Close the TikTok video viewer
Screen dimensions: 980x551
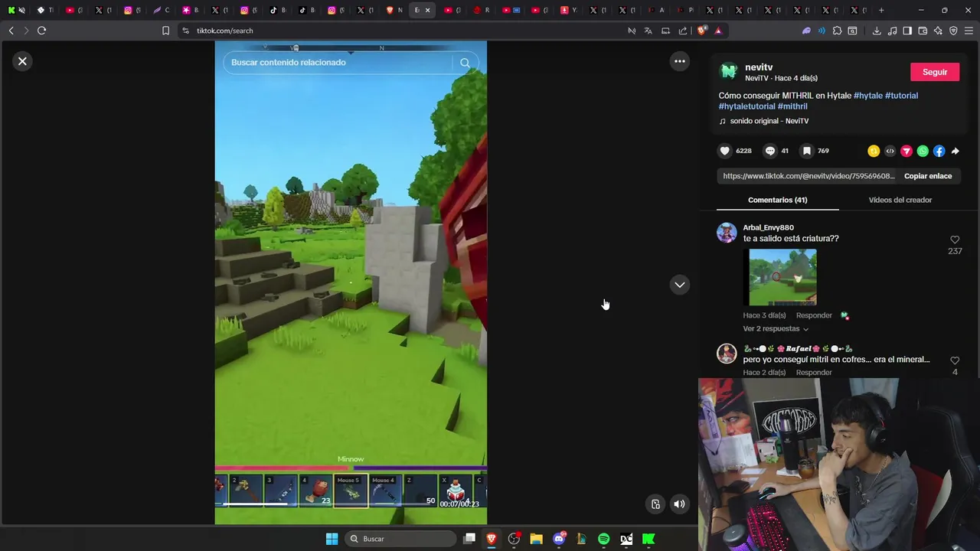pyautogui.click(x=22, y=61)
